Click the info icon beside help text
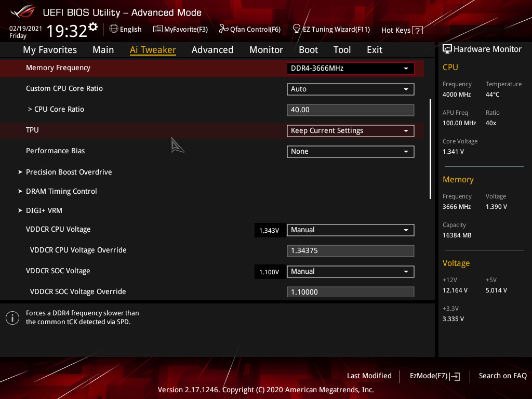 [x=12, y=318]
